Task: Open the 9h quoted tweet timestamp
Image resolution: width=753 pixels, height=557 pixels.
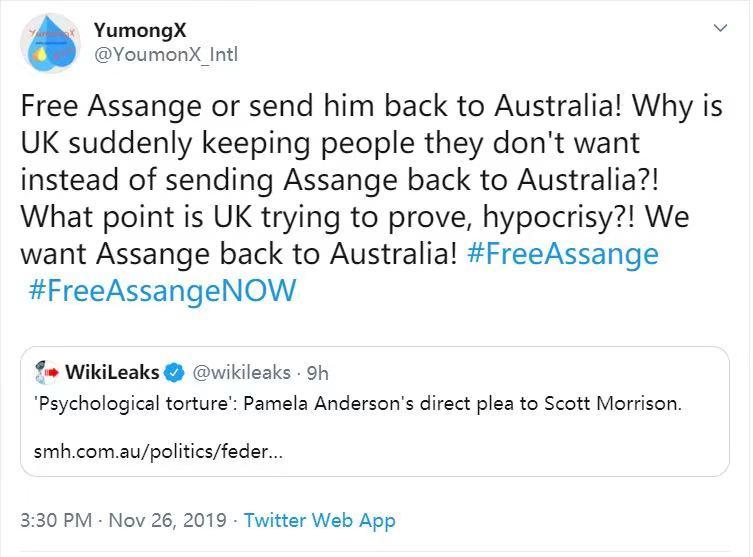Action: pyautogui.click(x=317, y=373)
